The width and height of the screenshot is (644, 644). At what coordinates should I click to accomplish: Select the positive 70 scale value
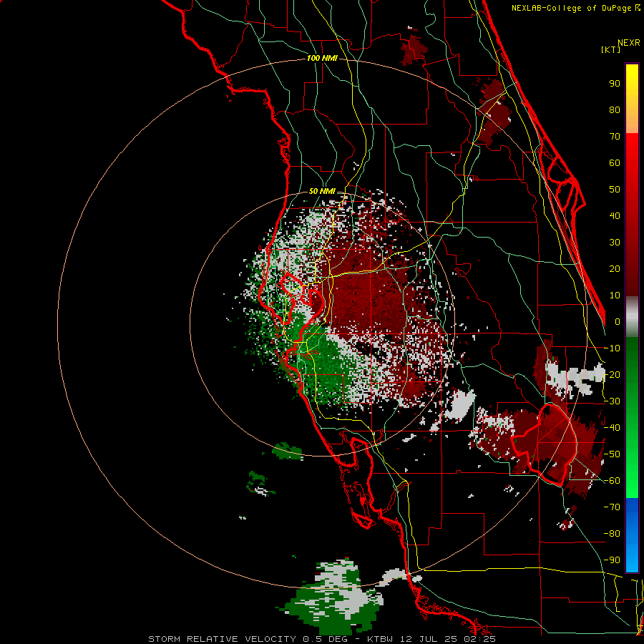point(615,137)
